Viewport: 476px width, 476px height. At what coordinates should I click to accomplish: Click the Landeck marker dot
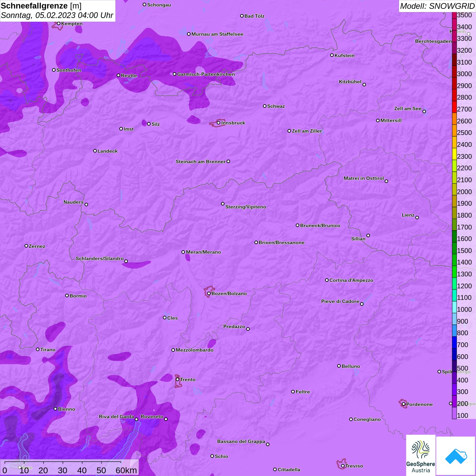click(95, 151)
